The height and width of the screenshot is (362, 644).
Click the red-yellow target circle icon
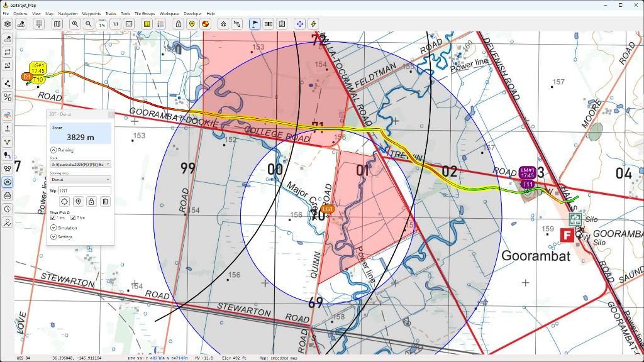pos(206,24)
